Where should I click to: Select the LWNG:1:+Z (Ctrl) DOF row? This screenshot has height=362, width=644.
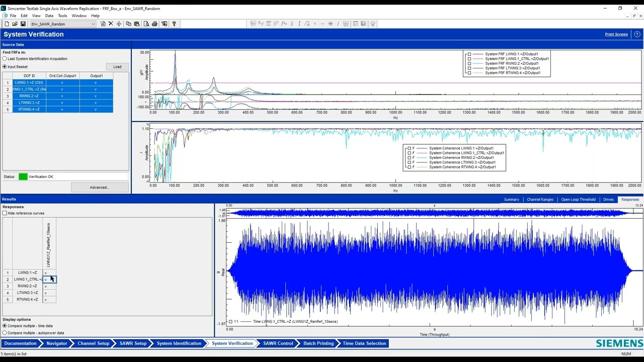[29, 82]
